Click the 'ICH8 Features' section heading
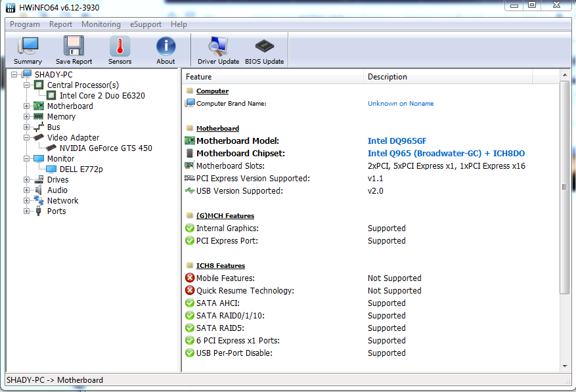The width and height of the screenshot is (576, 392). (x=221, y=266)
